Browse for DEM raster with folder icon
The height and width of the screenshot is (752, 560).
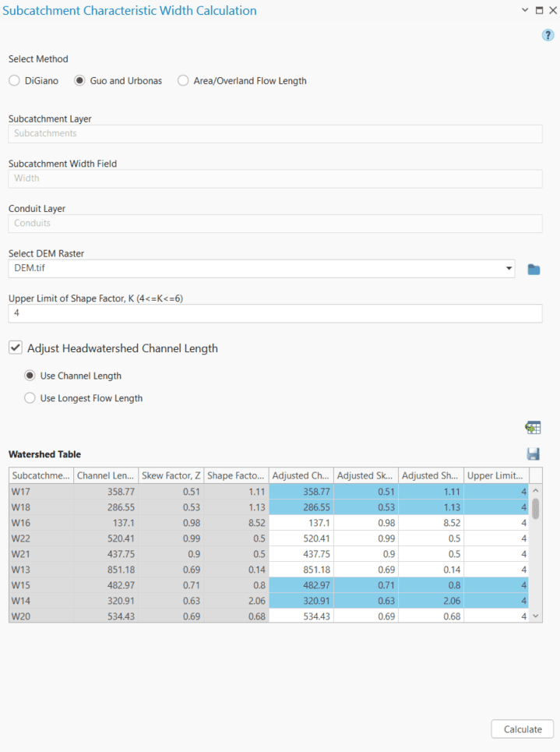(534, 270)
